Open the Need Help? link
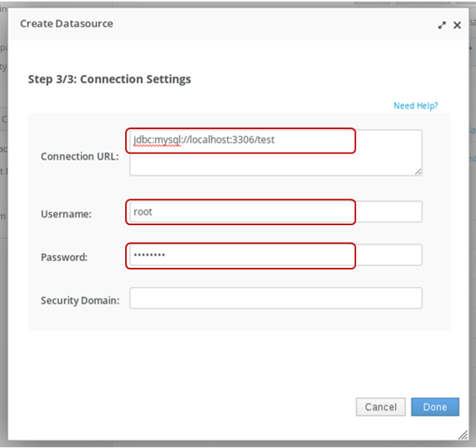 (x=415, y=105)
